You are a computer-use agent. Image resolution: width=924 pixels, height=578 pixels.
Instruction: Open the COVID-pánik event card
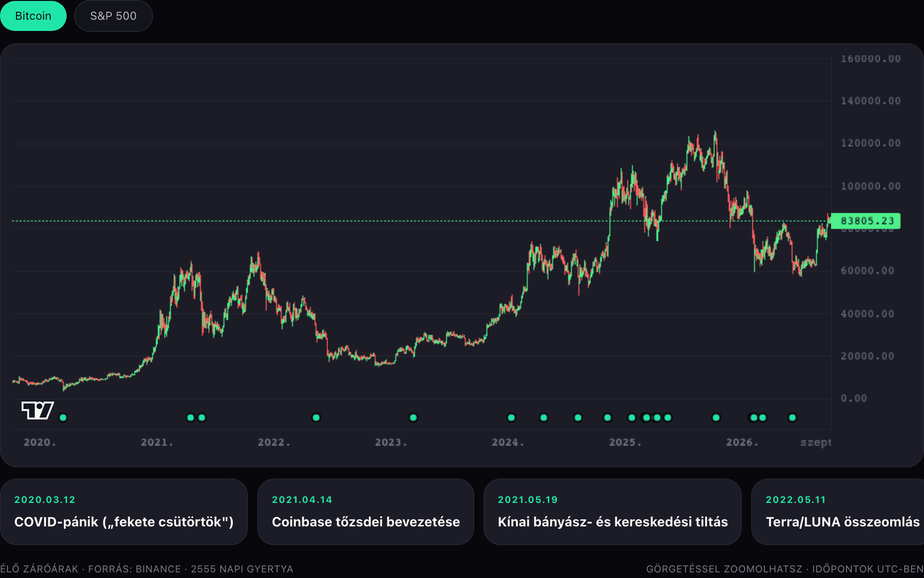[x=124, y=512]
